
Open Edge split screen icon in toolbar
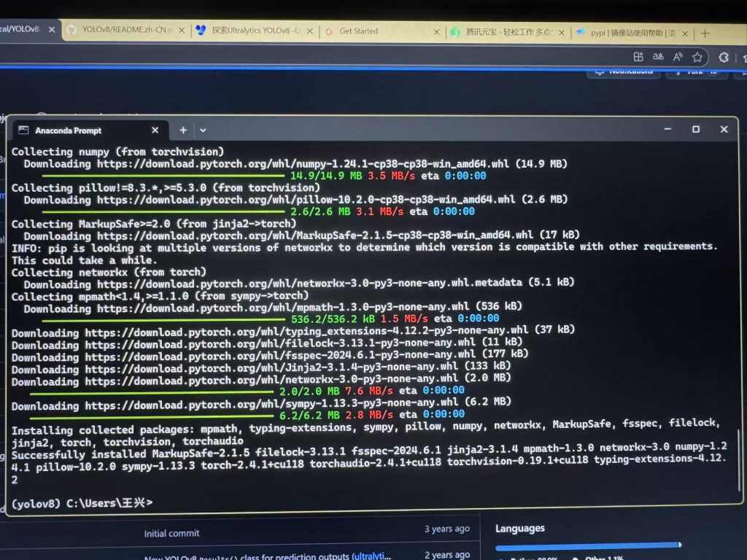[638, 57]
